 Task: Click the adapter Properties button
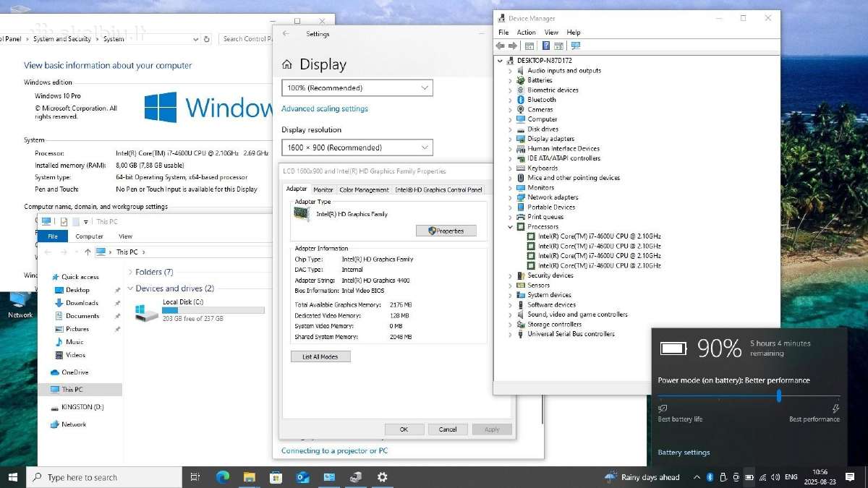[446, 231]
